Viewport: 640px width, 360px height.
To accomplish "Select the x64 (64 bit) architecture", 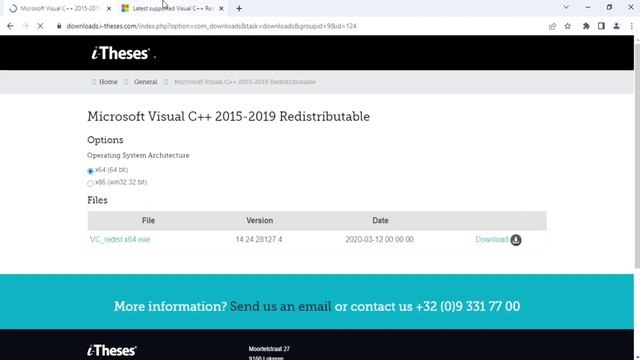I will (x=90, y=171).
